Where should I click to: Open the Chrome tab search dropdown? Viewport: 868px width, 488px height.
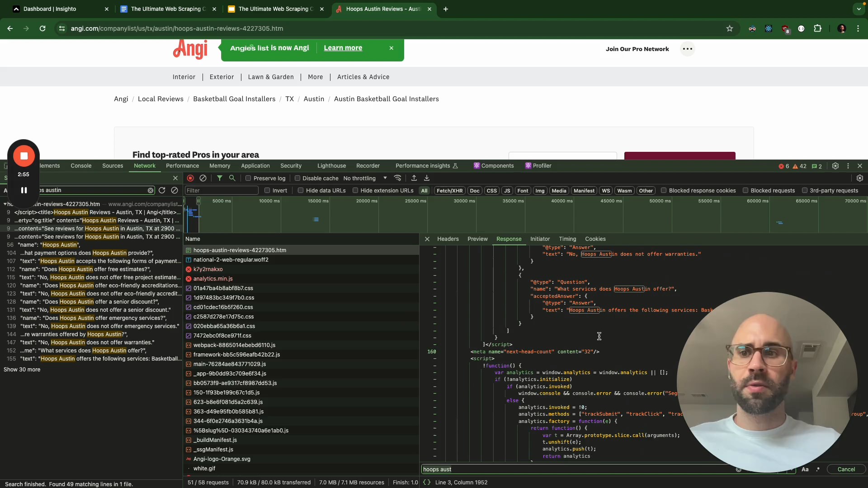[x=859, y=9]
